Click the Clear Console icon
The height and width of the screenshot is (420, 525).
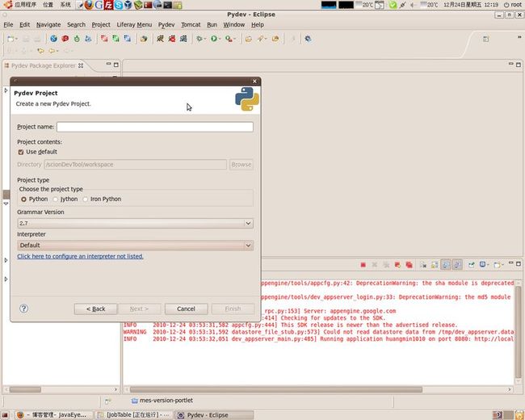(423, 265)
